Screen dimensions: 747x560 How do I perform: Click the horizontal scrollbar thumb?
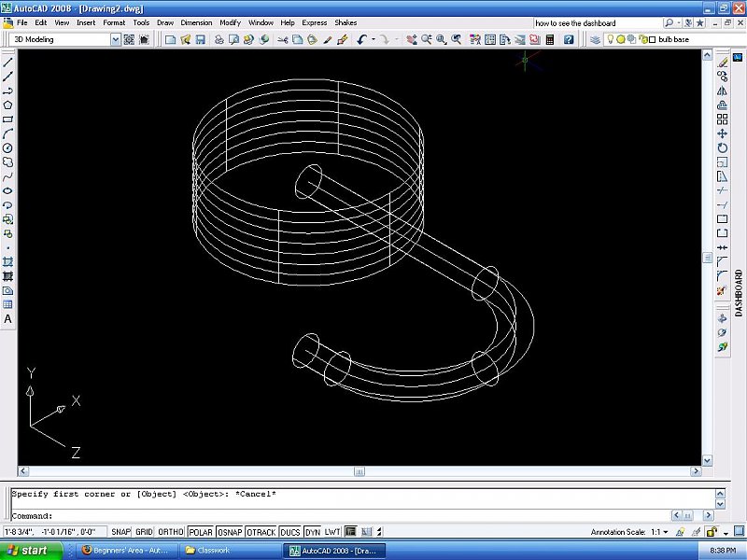(x=359, y=471)
